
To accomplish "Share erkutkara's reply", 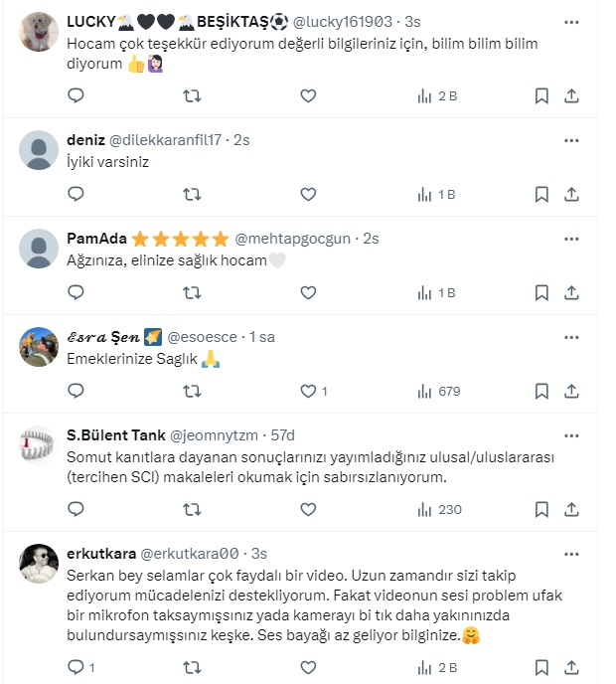I will tap(571, 668).
